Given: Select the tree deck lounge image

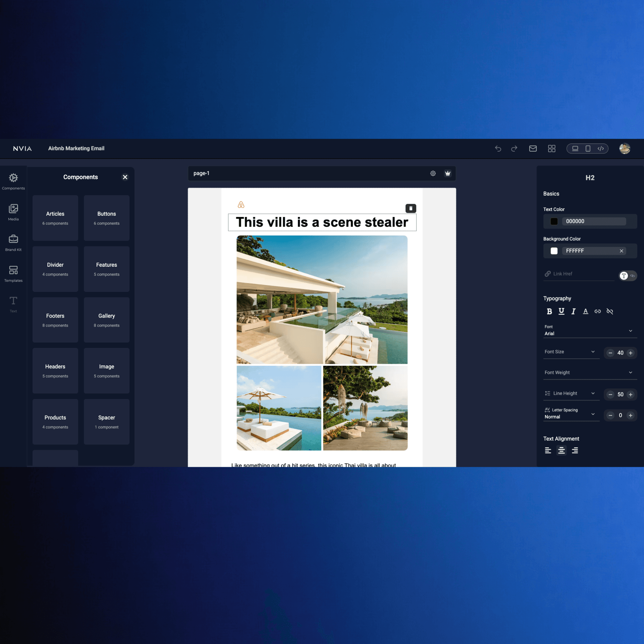Looking at the screenshot, I should coord(365,408).
